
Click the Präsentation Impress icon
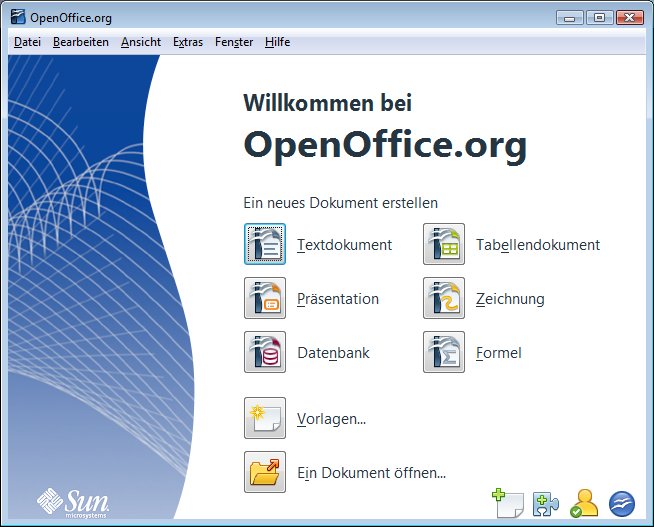point(265,298)
